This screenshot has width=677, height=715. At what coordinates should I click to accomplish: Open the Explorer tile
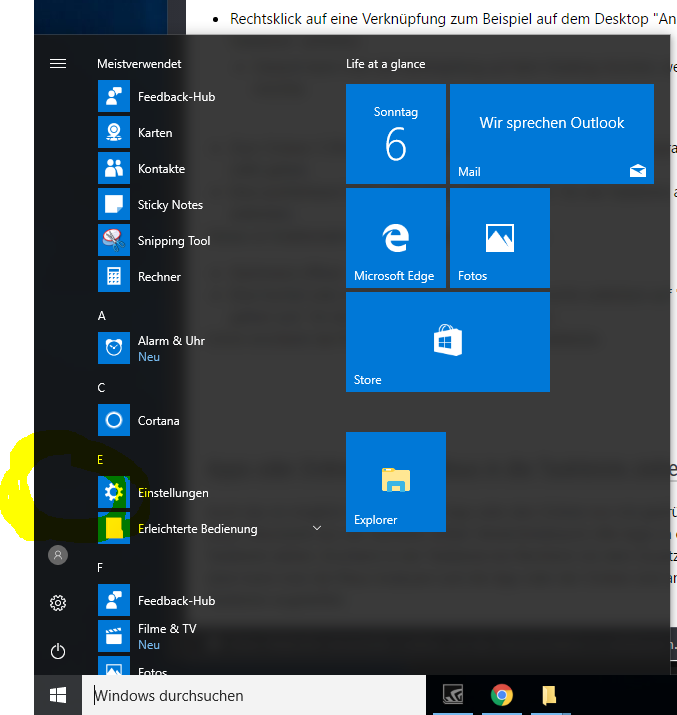point(396,482)
